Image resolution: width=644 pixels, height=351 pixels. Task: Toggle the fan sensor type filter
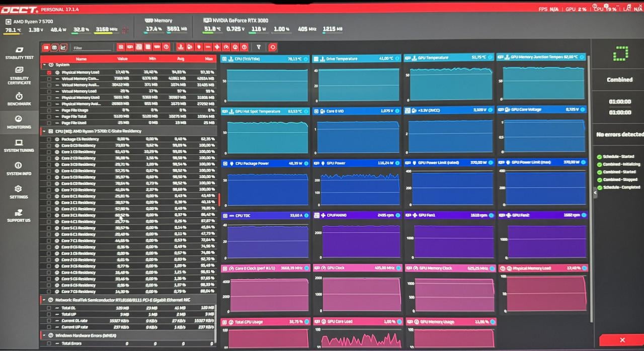[x=217, y=47]
